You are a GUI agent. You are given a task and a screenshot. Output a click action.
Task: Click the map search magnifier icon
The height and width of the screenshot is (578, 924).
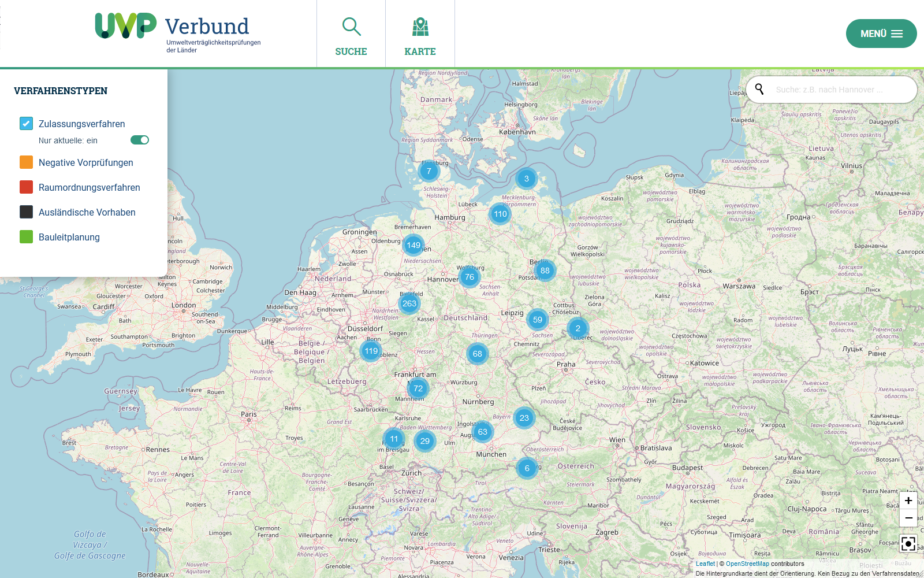click(x=759, y=89)
